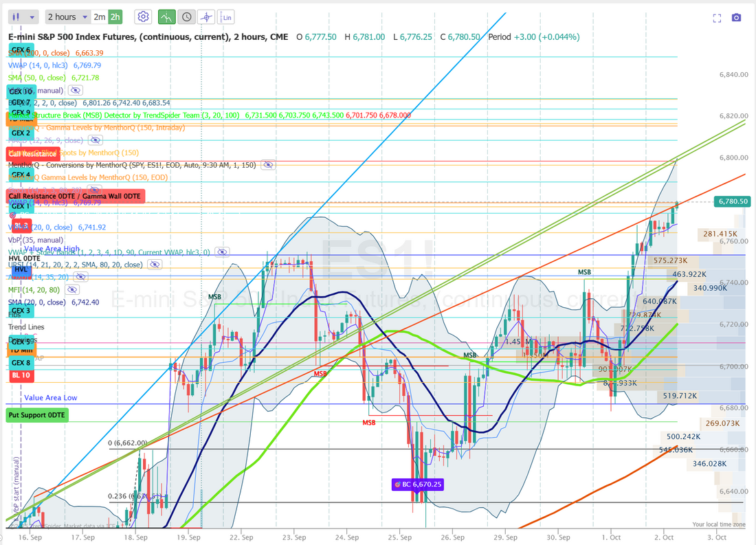Click the Put Support 0DTE level label

37,415
